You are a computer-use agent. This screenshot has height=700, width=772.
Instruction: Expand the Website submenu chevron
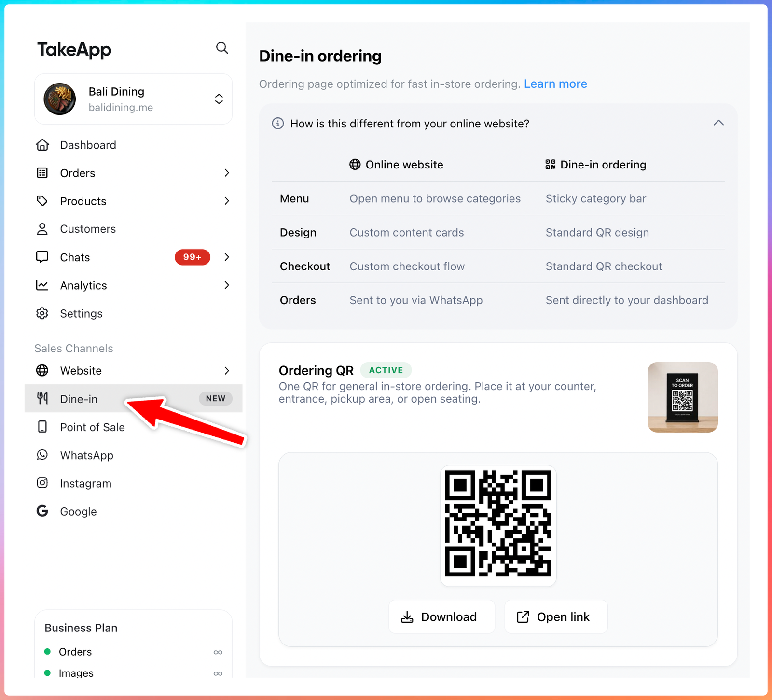coord(227,370)
